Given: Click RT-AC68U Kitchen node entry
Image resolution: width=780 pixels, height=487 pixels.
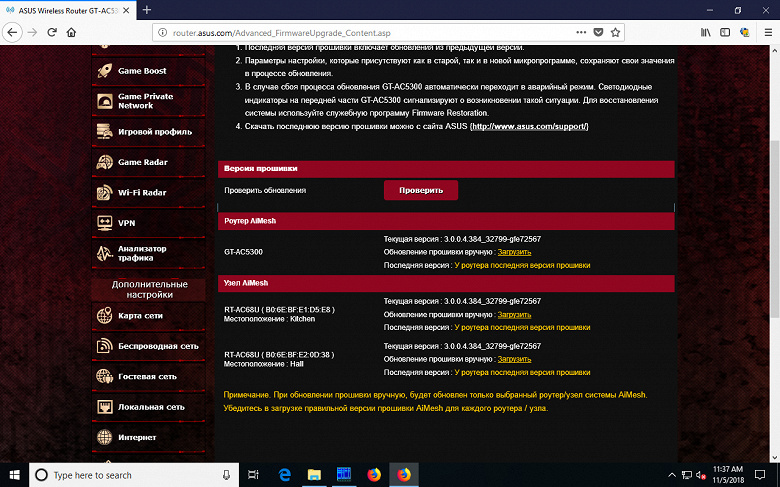Looking at the screenshot, I should point(279,314).
